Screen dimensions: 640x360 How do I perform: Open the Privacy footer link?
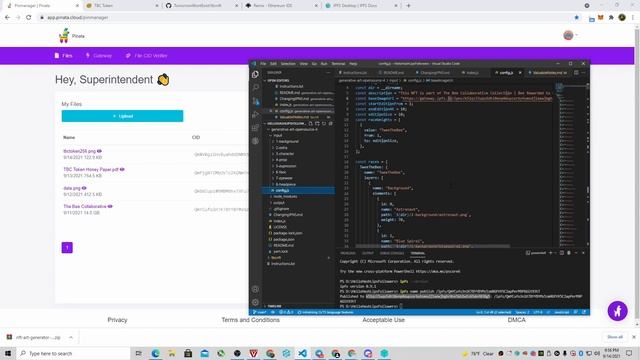[x=117, y=320]
